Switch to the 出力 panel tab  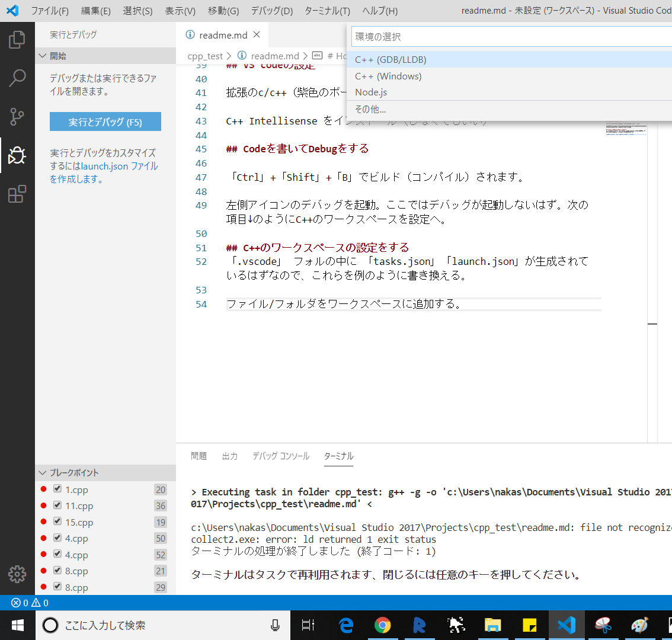[x=230, y=456]
